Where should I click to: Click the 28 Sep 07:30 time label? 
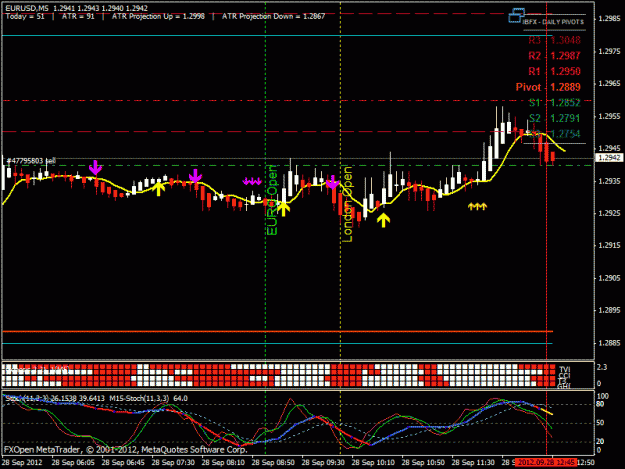pos(173,463)
